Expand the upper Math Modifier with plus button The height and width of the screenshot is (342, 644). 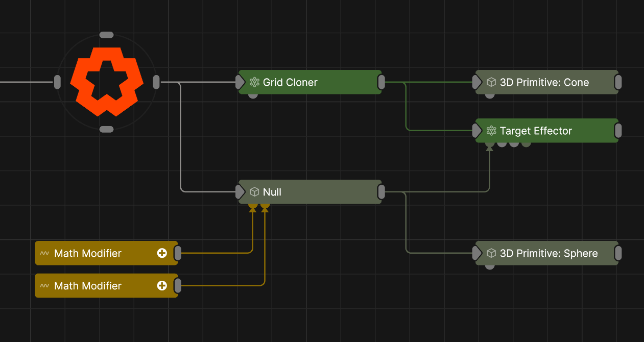(162, 253)
